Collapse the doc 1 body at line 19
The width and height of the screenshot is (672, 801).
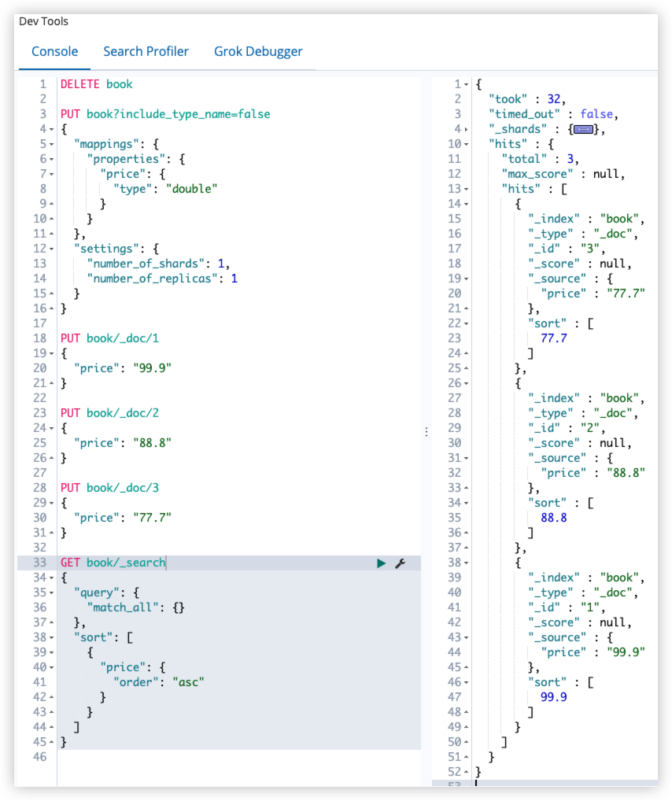pyautogui.click(x=52, y=353)
